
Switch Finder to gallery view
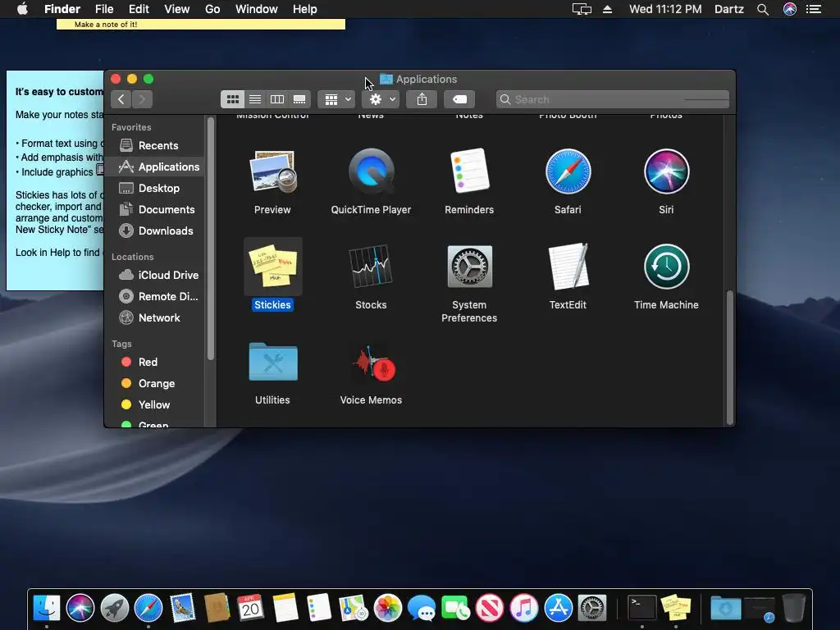point(299,99)
